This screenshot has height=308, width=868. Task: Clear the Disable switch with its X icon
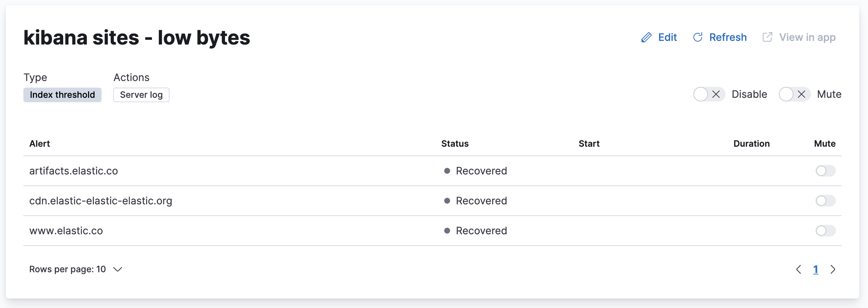tap(717, 94)
